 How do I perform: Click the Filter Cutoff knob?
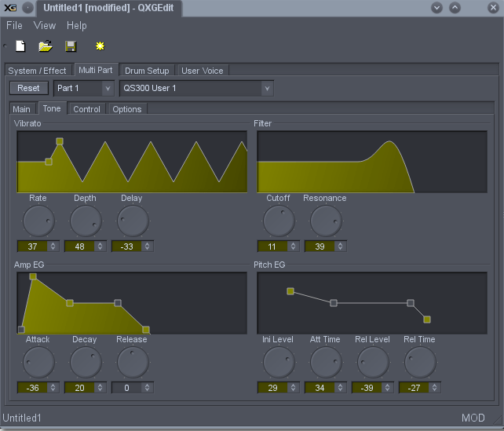click(x=278, y=221)
